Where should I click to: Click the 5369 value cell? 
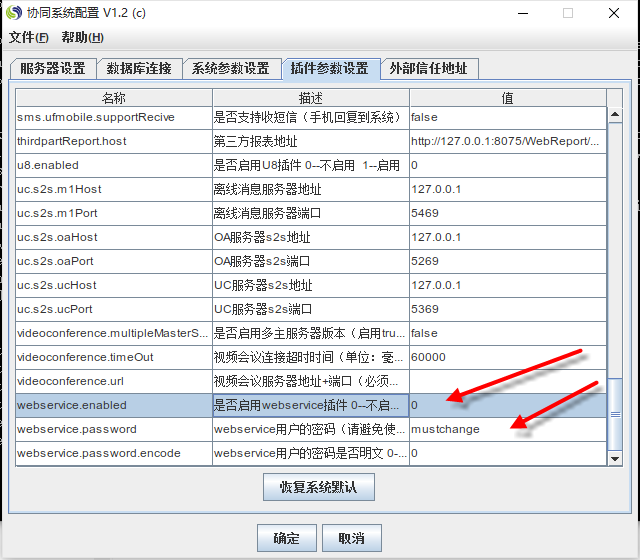pyautogui.click(x=508, y=309)
